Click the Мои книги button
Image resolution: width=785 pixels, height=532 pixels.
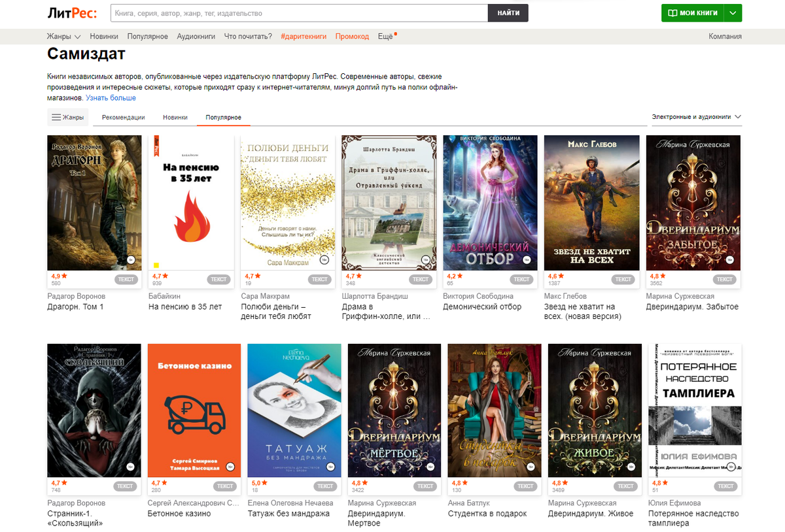tap(693, 13)
